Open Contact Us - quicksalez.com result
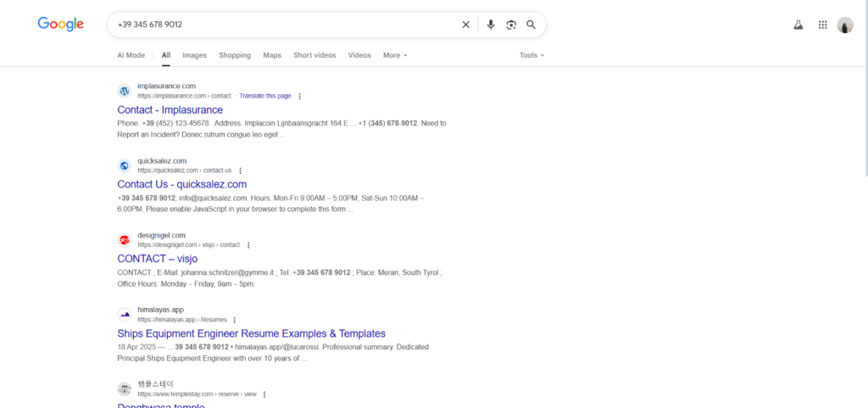The width and height of the screenshot is (868, 408). point(182,184)
